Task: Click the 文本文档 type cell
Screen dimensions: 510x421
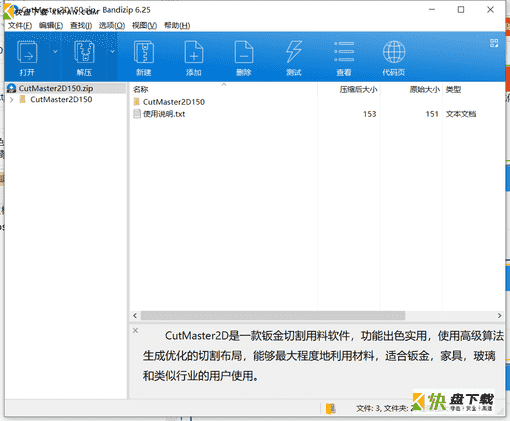Action: [x=461, y=114]
